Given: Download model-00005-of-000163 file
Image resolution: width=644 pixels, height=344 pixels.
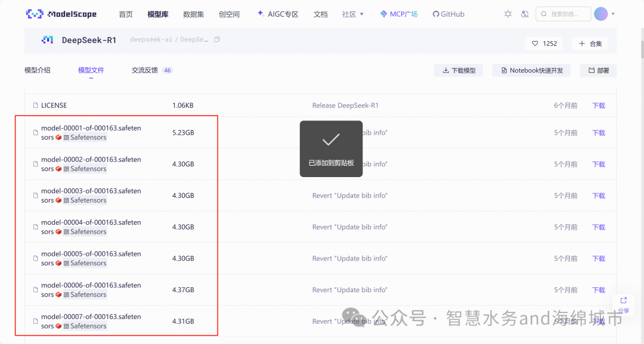Looking at the screenshot, I should (599, 259).
